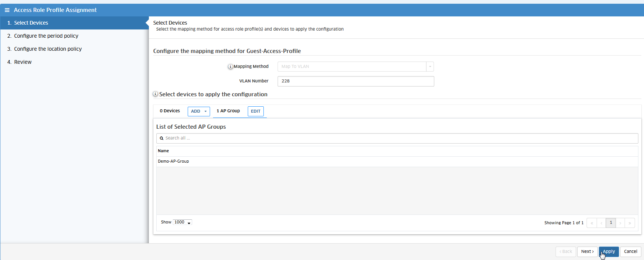The image size is (644, 260).
Task: Select the Configure the period policy step
Action: pos(46,36)
